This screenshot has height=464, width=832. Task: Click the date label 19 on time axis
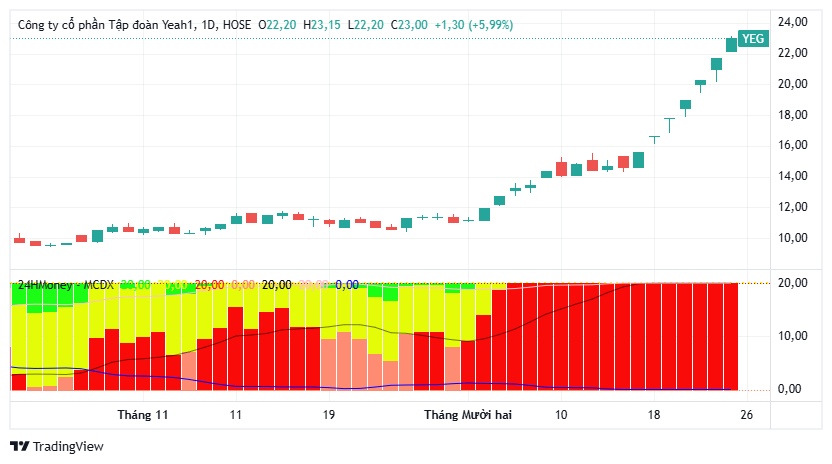pyautogui.click(x=329, y=415)
